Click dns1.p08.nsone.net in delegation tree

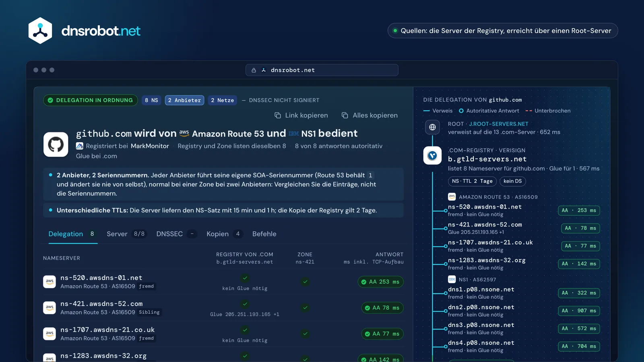(481, 289)
